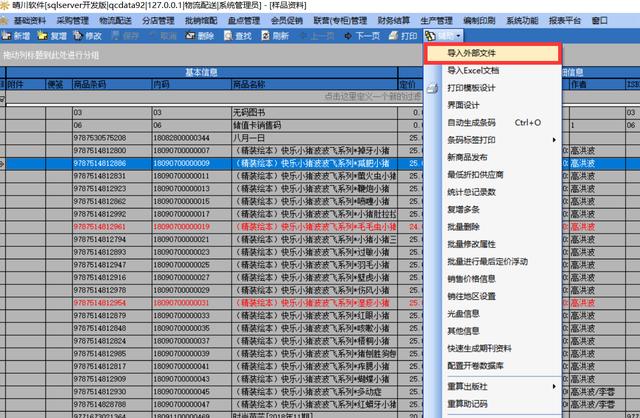Select 新商品发布 in the menu
This screenshot has height=418, width=640.
click(493, 157)
